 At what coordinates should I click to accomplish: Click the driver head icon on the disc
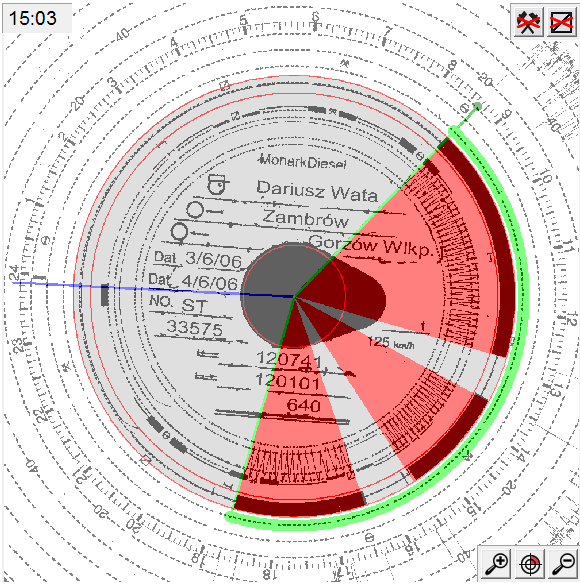218,184
